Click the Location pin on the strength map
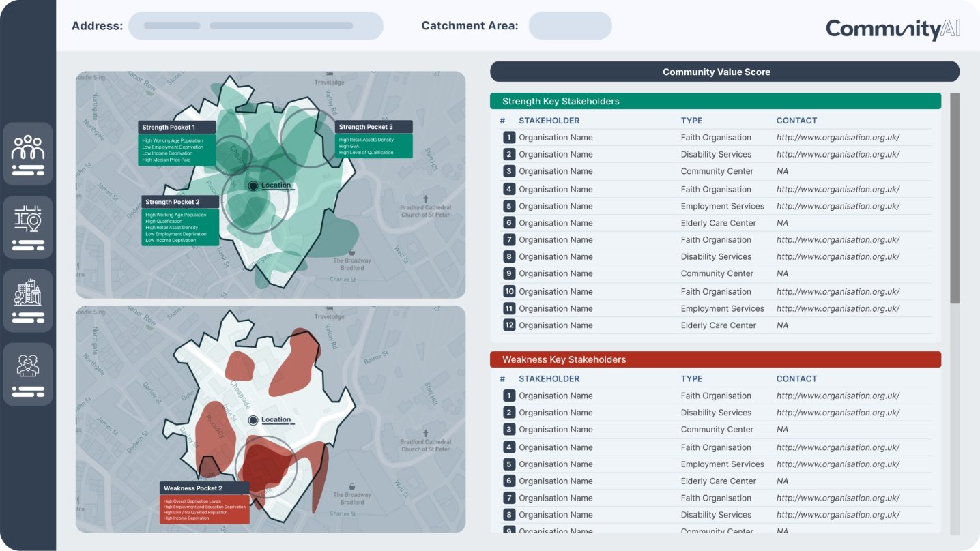This screenshot has width=980, height=551. coord(254,185)
